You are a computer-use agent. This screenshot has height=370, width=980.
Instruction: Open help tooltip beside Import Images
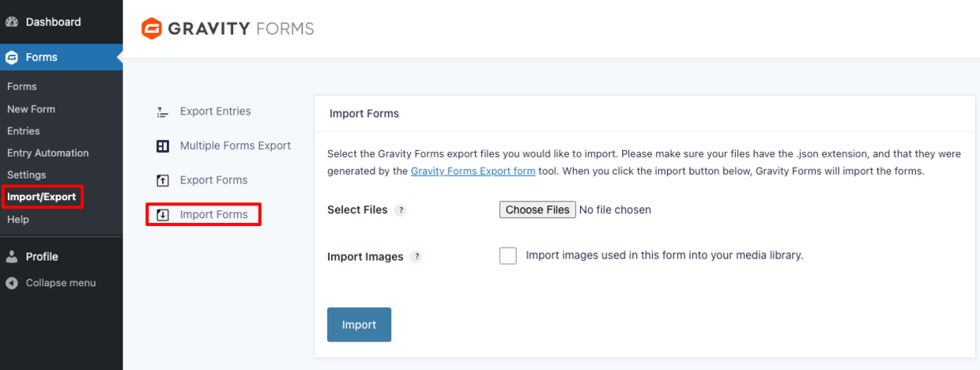[416, 257]
